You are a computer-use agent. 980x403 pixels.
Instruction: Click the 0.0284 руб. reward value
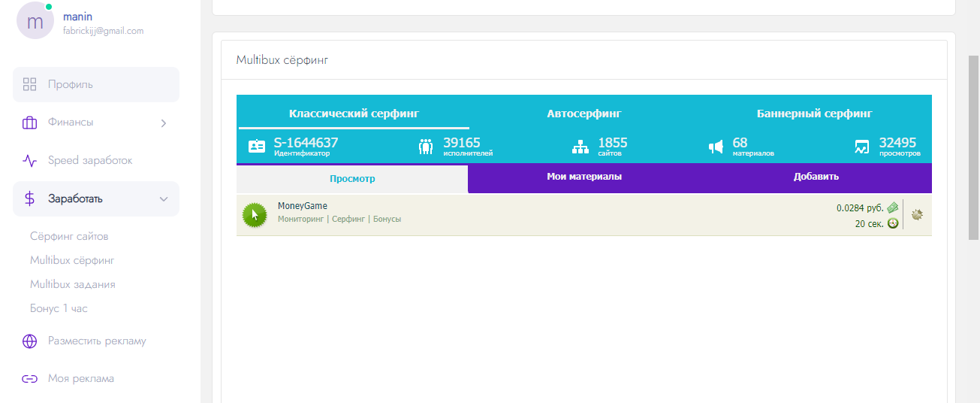pos(860,208)
